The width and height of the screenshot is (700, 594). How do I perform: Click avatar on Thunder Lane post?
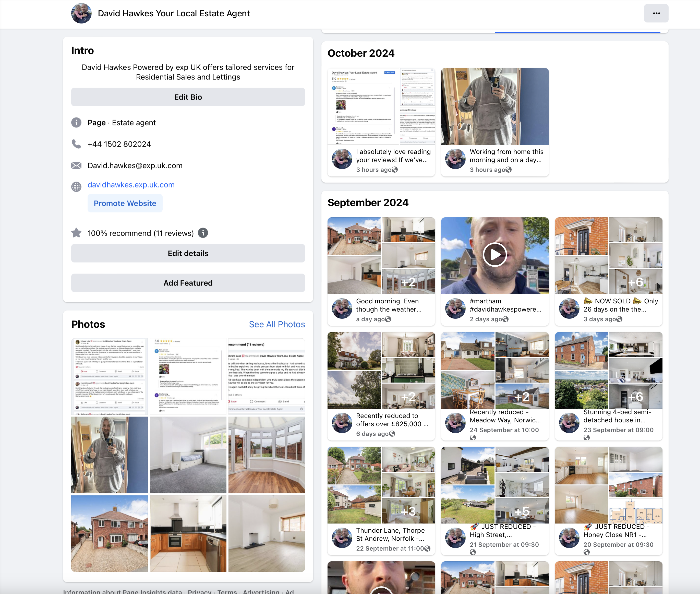pos(342,538)
